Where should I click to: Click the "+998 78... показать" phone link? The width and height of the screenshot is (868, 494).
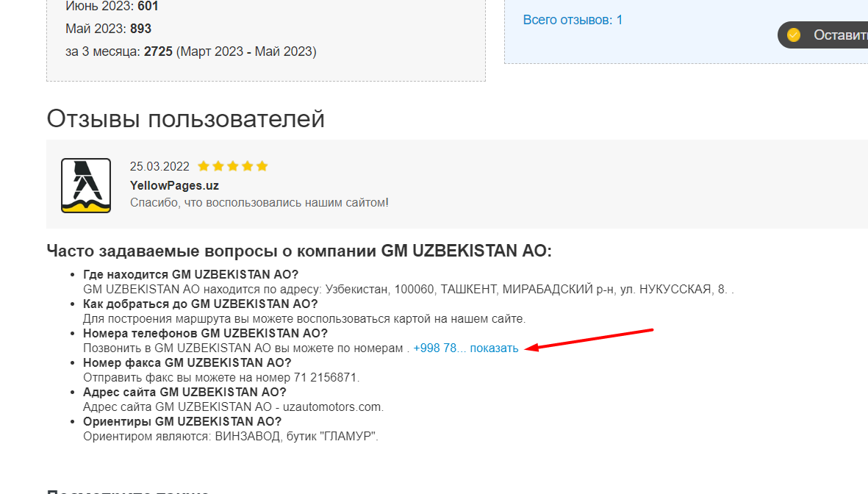pos(465,348)
